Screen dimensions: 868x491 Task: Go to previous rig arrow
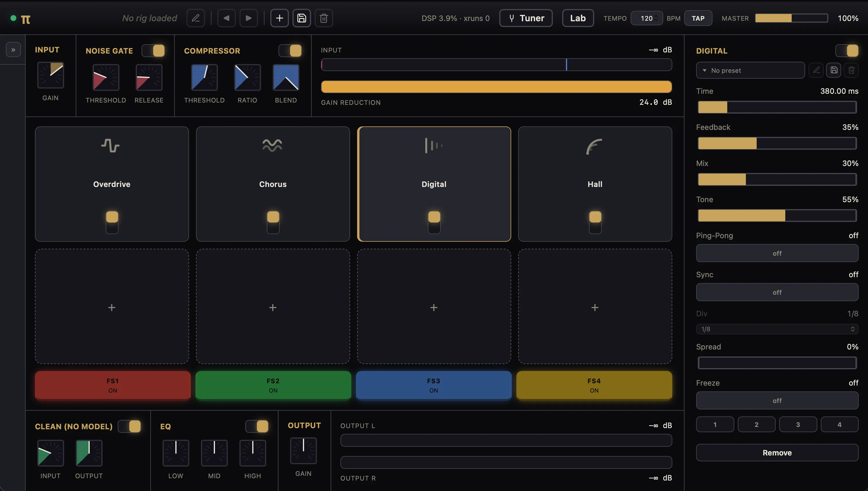coord(226,18)
